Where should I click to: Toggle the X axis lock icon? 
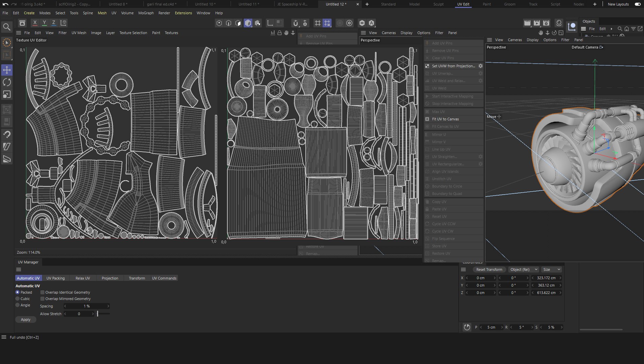35,23
